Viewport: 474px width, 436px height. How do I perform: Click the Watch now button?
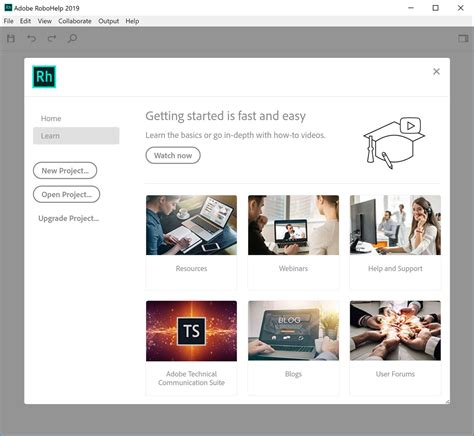(173, 155)
